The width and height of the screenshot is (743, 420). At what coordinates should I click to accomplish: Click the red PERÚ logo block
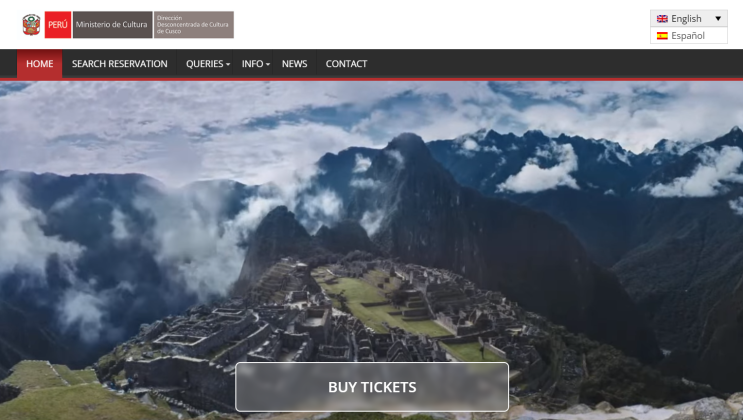[x=58, y=25]
